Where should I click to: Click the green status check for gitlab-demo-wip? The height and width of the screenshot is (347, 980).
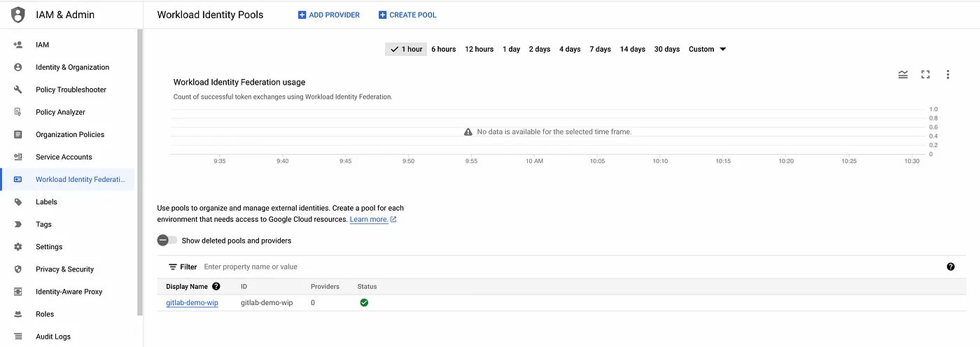tap(364, 303)
